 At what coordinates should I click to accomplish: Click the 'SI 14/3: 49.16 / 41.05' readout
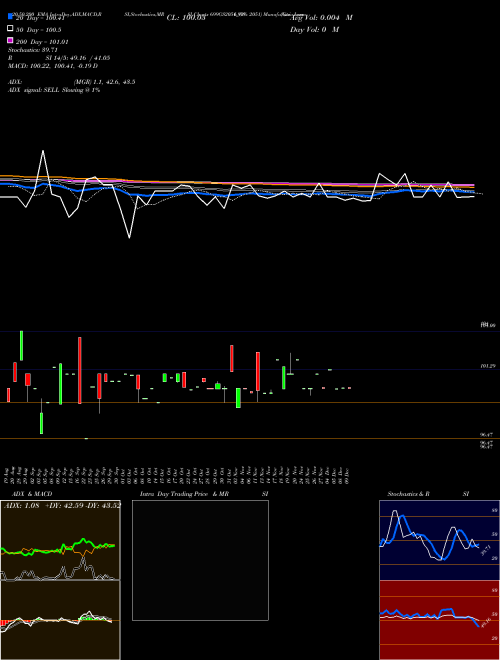[x=78, y=58]
